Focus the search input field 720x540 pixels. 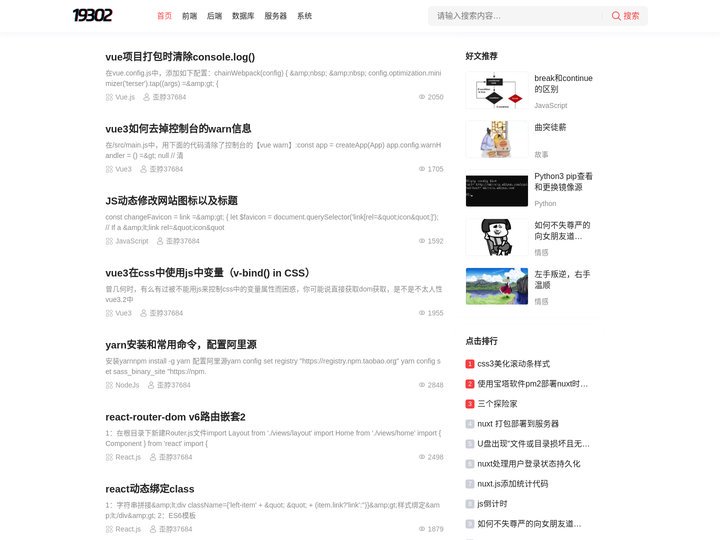515,16
